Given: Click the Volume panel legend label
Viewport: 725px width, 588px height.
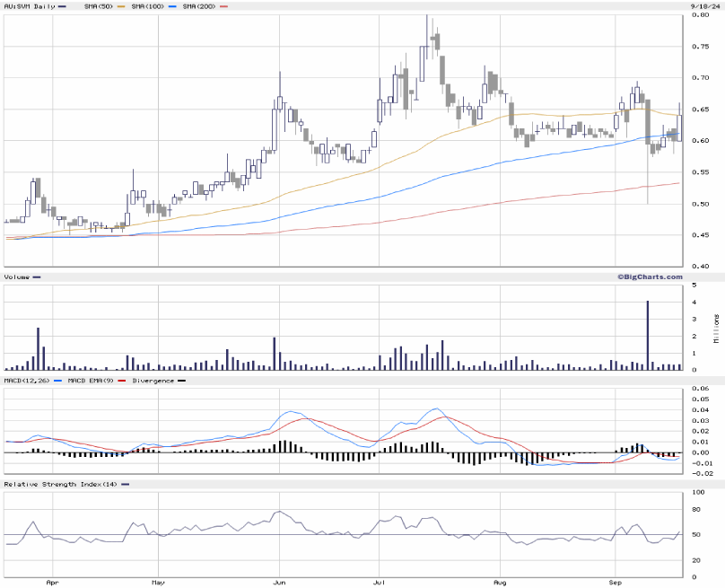Looking at the screenshot, I should coord(17,277).
